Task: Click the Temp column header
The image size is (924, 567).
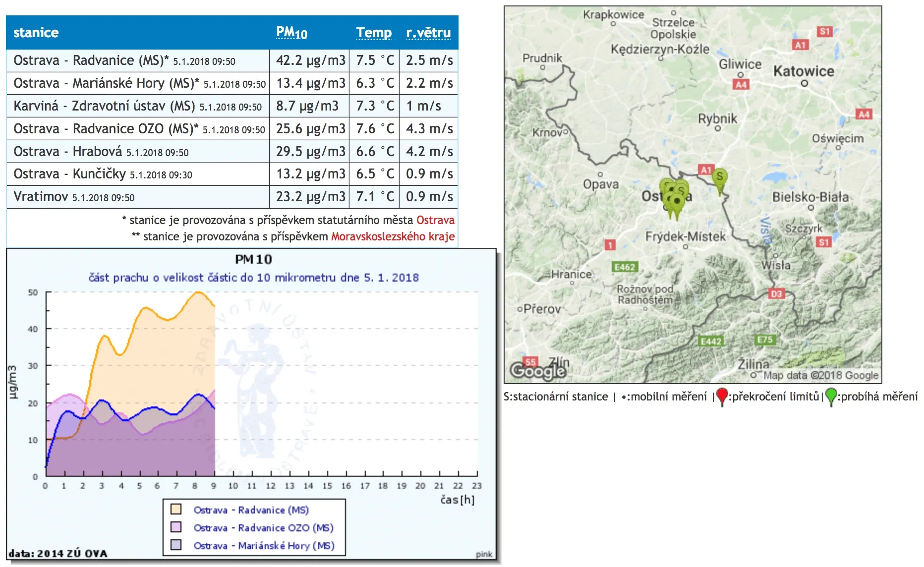Action: point(374,33)
